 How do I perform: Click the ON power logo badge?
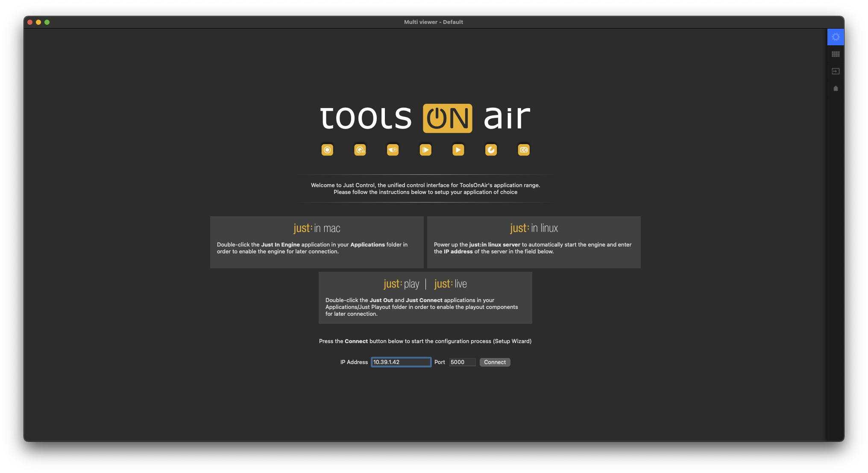coord(448,118)
